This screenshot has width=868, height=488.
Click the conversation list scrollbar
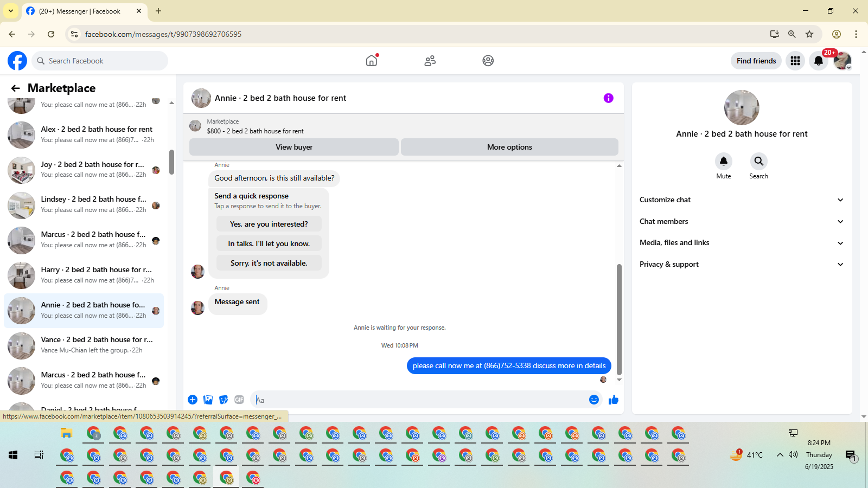pos(171,162)
